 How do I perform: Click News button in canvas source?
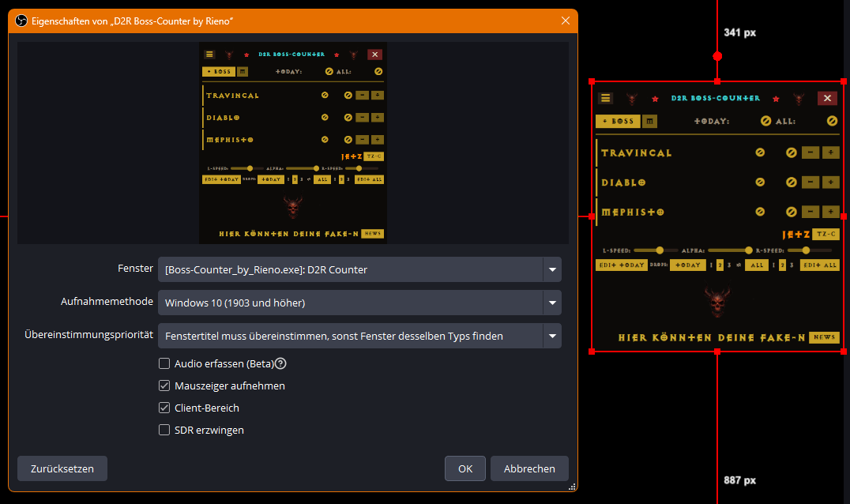pos(824,337)
